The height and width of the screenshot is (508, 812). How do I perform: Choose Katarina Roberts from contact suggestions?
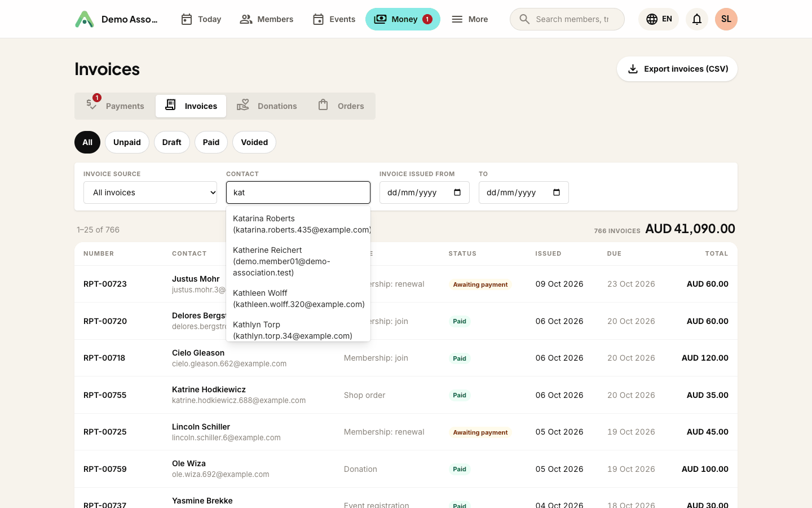coord(298,224)
